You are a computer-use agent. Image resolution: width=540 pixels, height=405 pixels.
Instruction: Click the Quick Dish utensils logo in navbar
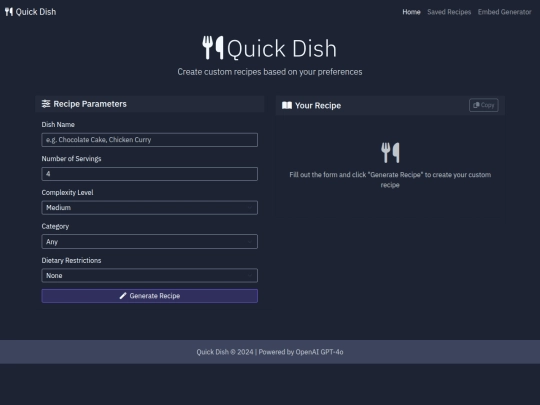[9, 12]
